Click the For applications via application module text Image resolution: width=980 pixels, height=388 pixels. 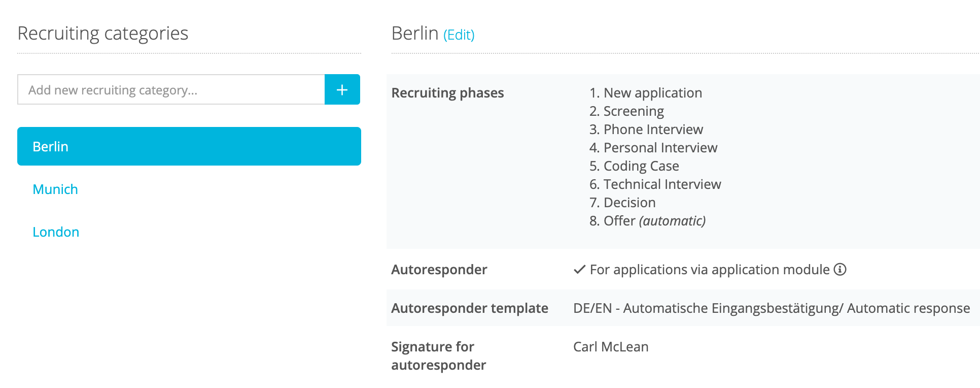tap(710, 270)
